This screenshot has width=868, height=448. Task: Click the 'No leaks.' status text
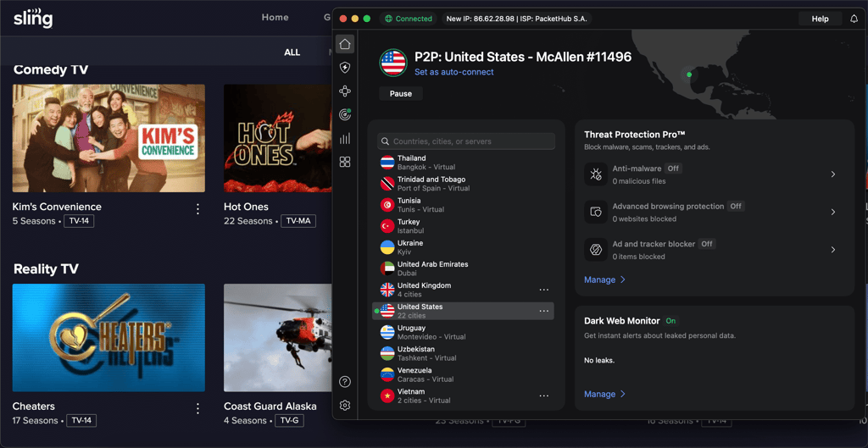[x=599, y=361]
